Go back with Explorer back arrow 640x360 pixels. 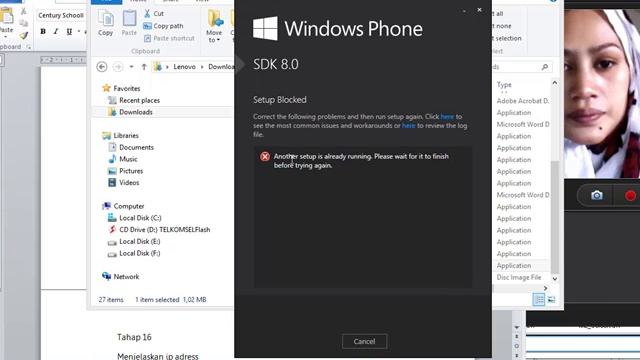[x=102, y=67]
